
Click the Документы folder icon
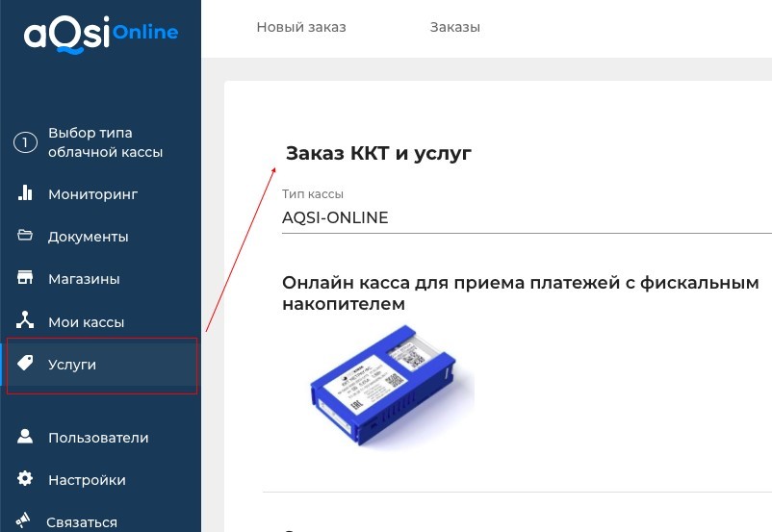tap(25, 236)
